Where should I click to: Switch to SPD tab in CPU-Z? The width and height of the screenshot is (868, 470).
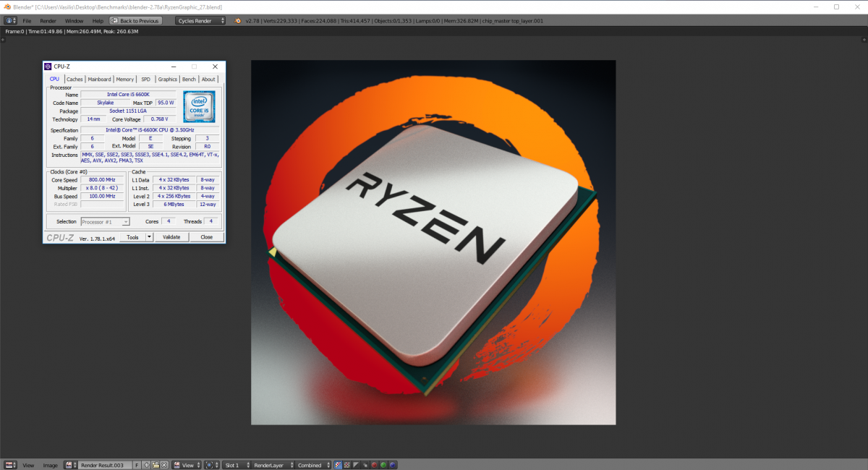(145, 80)
